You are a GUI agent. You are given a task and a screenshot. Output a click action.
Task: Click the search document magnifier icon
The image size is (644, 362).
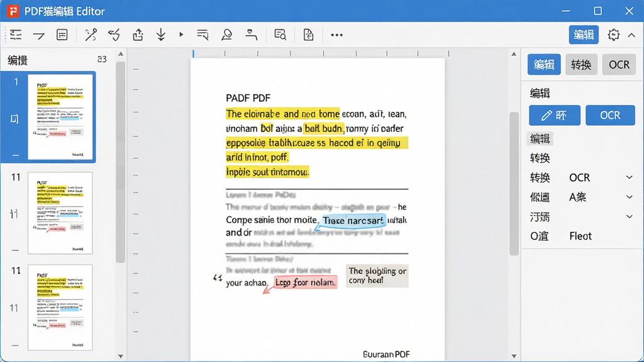tap(280, 35)
